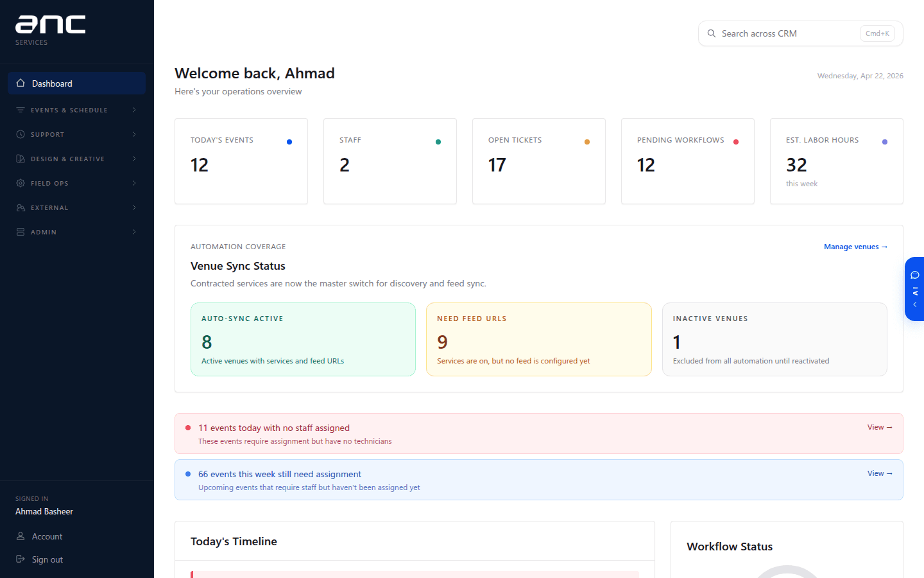Open the Support menu
The height and width of the screenshot is (578, 924).
tap(77, 134)
